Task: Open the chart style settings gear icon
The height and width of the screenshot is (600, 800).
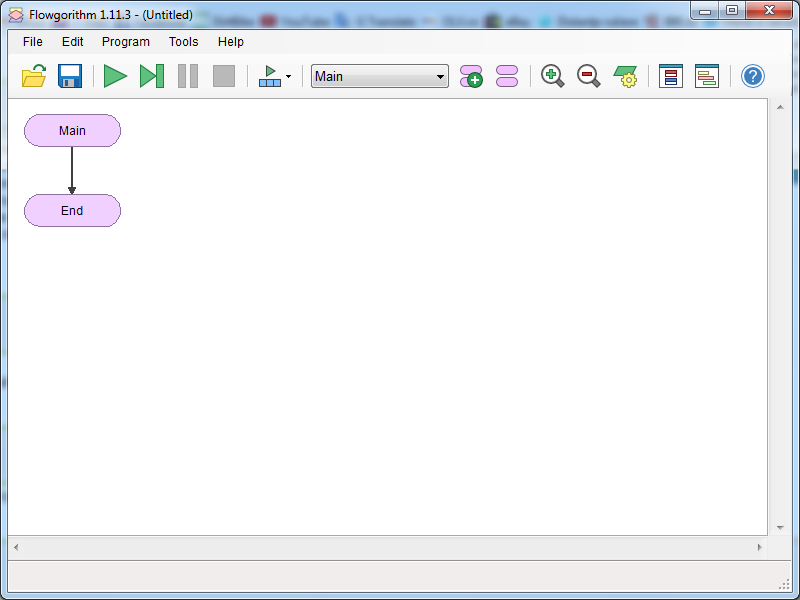Action: point(626,76)
